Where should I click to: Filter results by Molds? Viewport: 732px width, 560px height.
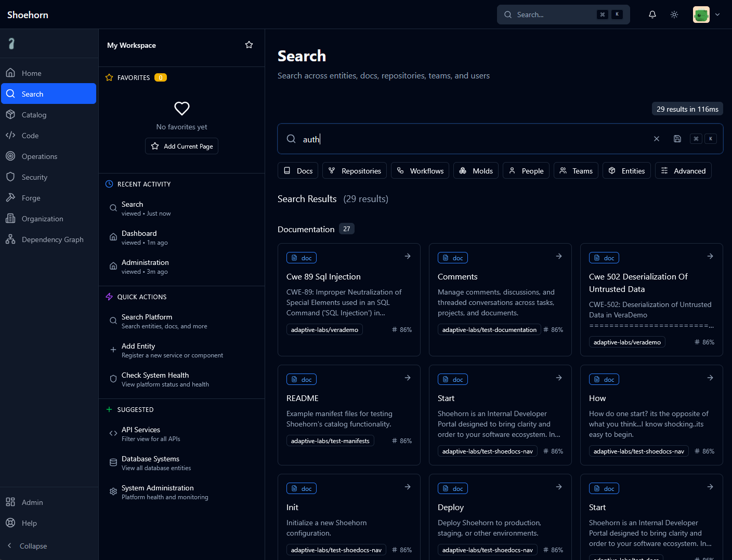pos(476,171)
